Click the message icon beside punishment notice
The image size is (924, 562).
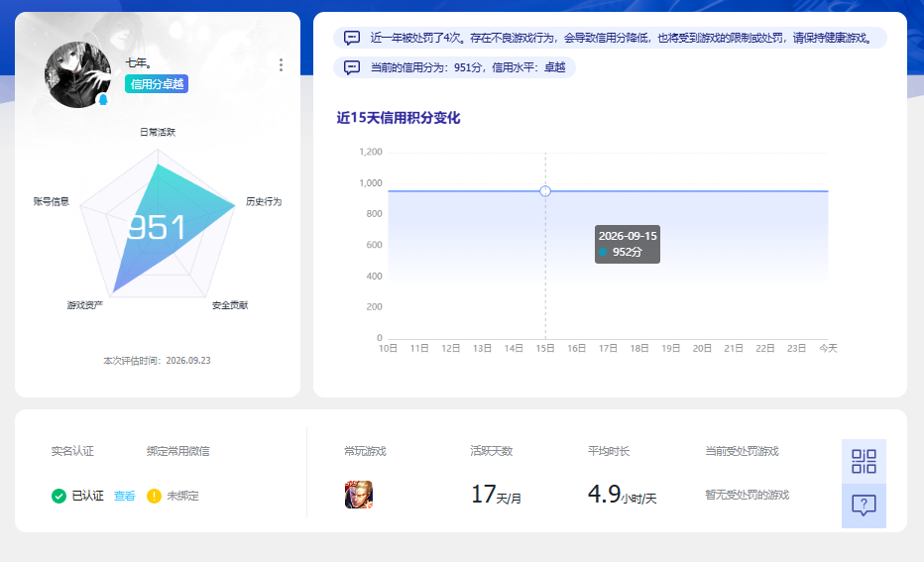click(352, 39)
